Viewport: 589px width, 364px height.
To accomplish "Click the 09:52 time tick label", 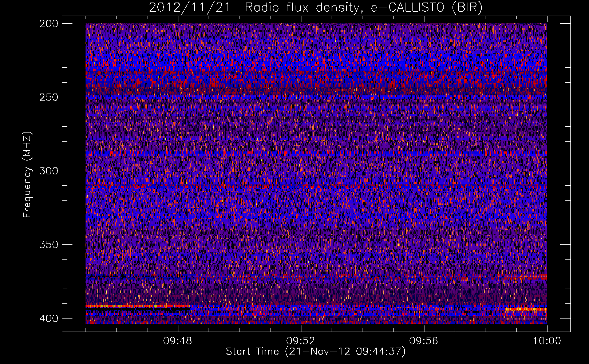I will [301, 341].
